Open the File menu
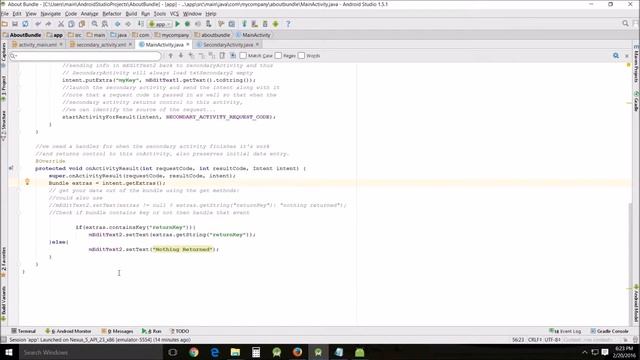Screen dimensions: 640x360 (5, 14)
